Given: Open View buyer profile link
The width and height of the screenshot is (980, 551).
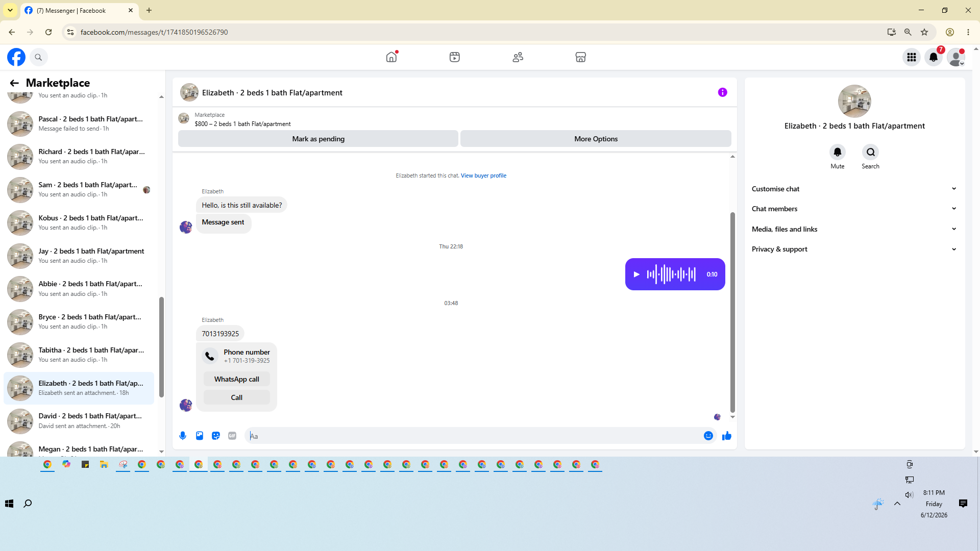Looking at the screenshot, I should click(483, 176).
